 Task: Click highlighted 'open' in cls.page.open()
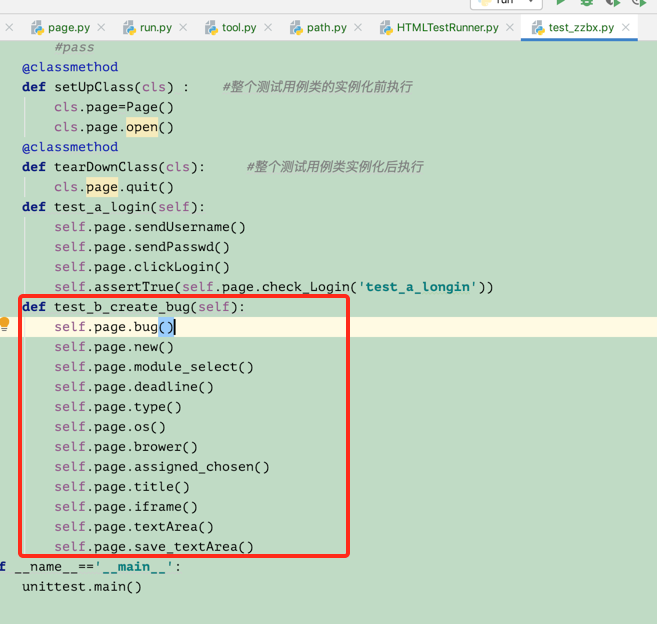point(142,127)
